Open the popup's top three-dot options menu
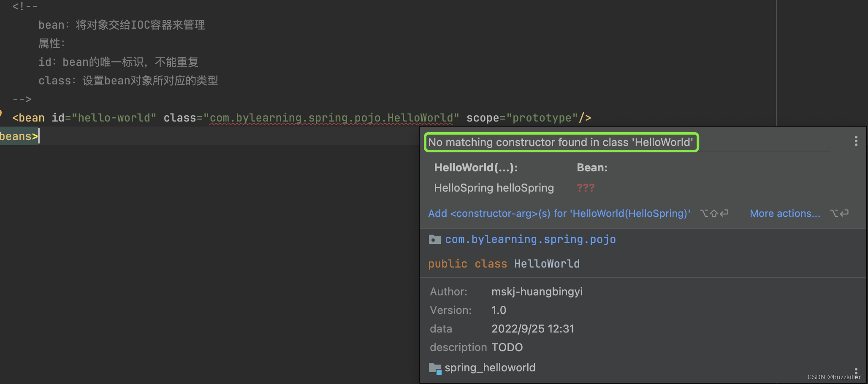 tap(856, 141)
